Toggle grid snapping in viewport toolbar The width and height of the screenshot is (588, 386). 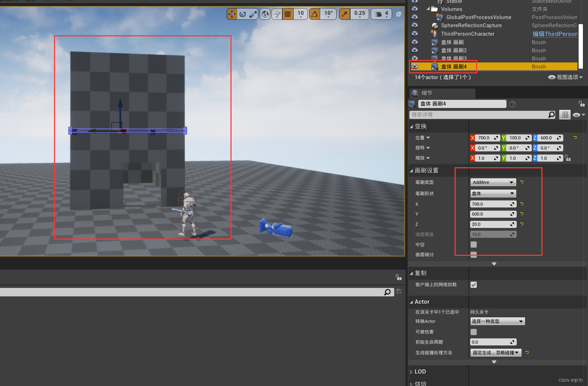[288, 14]
